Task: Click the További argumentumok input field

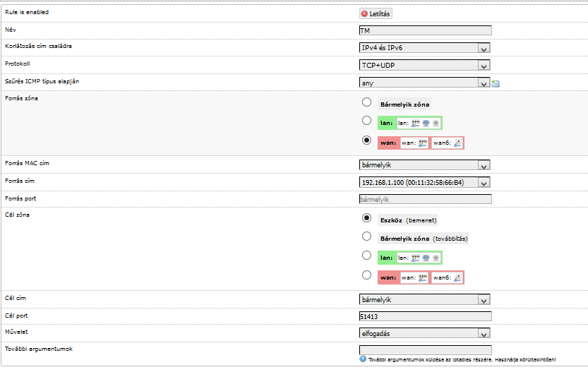Action: 425,350
